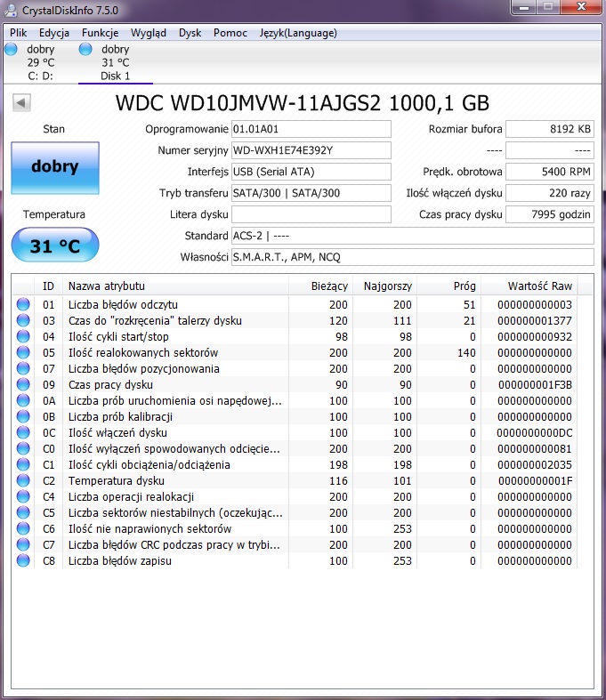Click the empty Litera dysku field

(x=311, y=214)
